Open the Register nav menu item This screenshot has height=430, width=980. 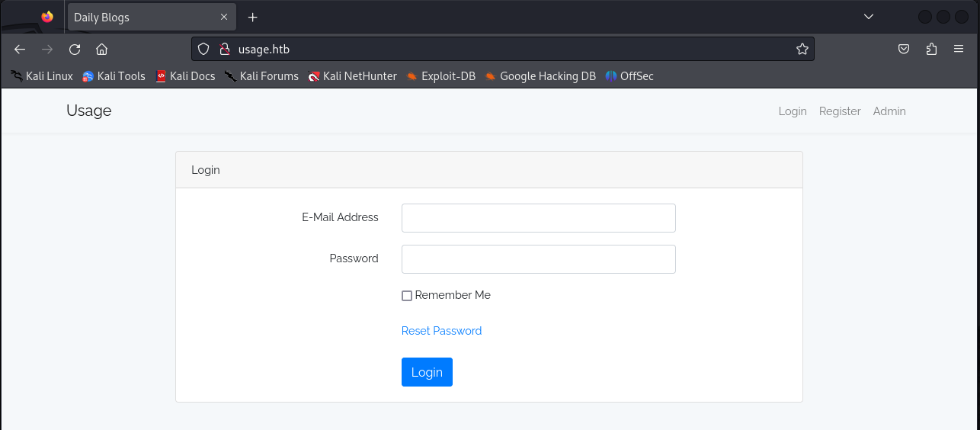840,111
